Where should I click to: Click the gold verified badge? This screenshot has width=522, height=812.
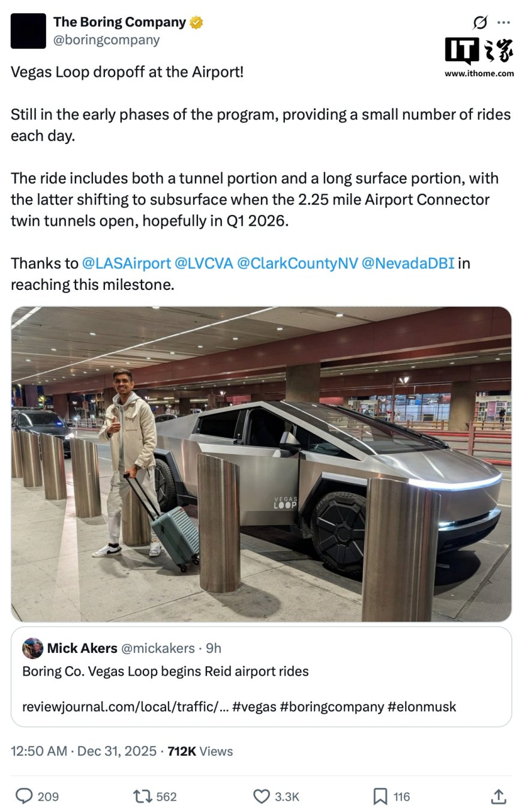pyautogui.click(x=195, y=22)
